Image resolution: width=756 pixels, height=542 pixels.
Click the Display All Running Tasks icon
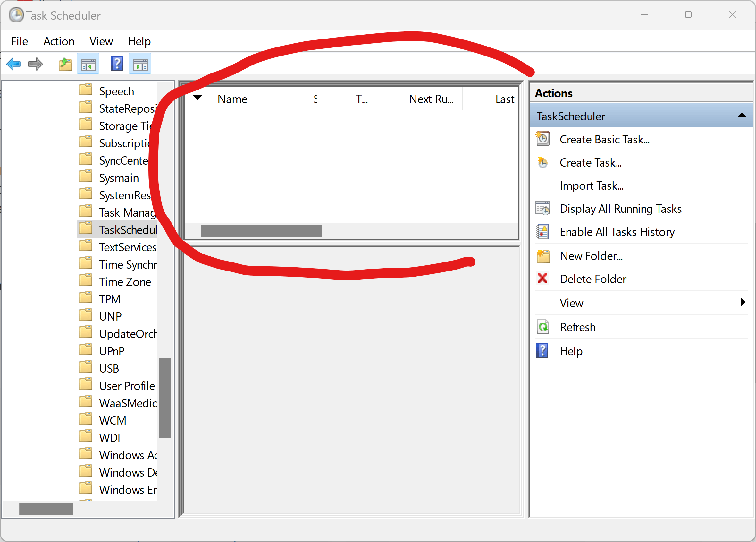(543, 209)
